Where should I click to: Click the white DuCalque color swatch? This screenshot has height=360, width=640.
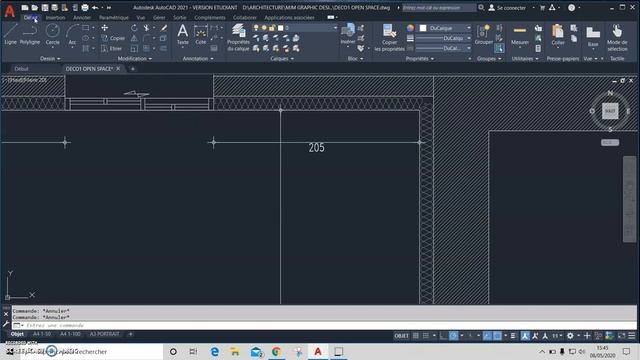click(423, 28)
